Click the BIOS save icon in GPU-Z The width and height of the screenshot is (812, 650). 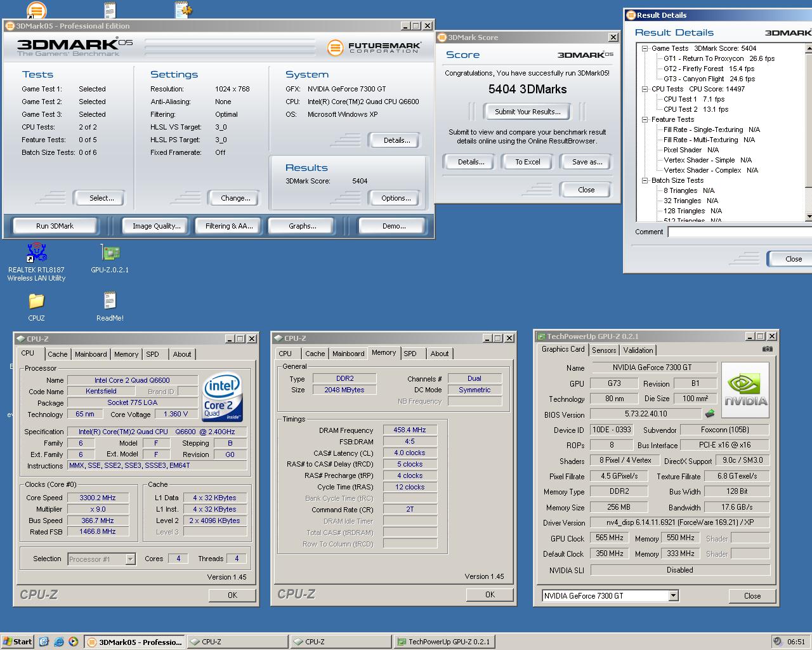point(710,414)
